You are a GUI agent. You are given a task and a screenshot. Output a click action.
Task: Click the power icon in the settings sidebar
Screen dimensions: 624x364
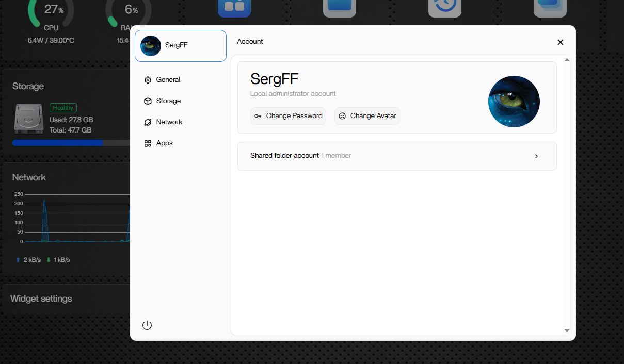[147, 325]
